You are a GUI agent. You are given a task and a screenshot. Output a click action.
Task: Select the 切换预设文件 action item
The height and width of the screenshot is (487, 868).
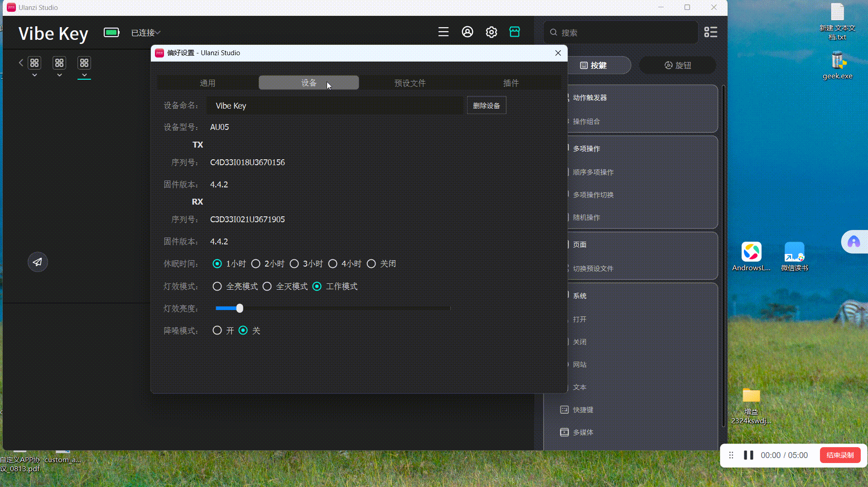point(593,268)
